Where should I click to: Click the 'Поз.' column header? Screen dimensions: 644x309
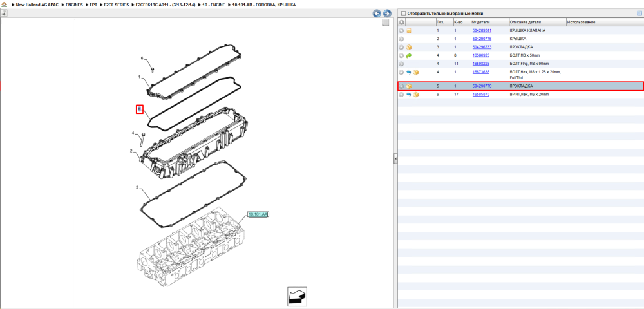(x=444, y=22)
